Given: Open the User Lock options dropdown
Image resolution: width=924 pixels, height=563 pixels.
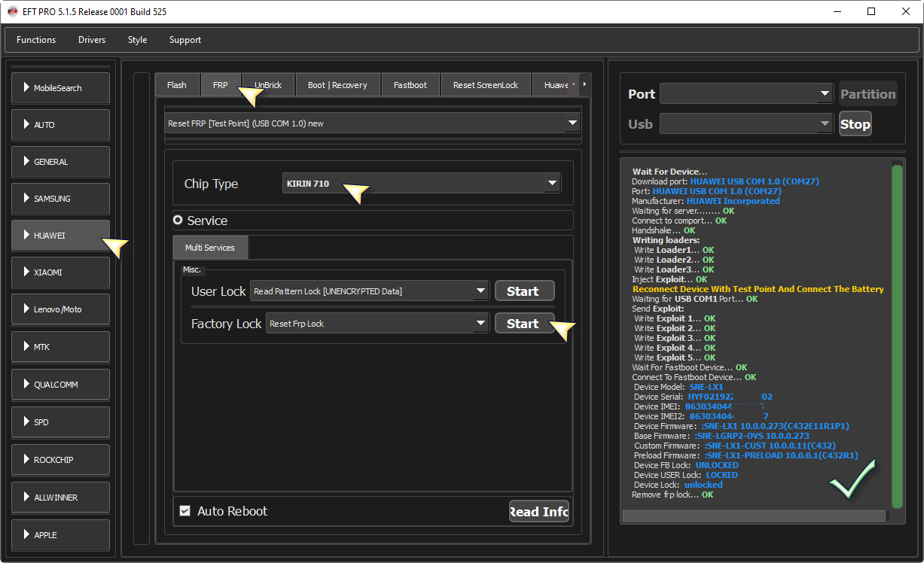Looking at the screenshot, I should point(370,291).
